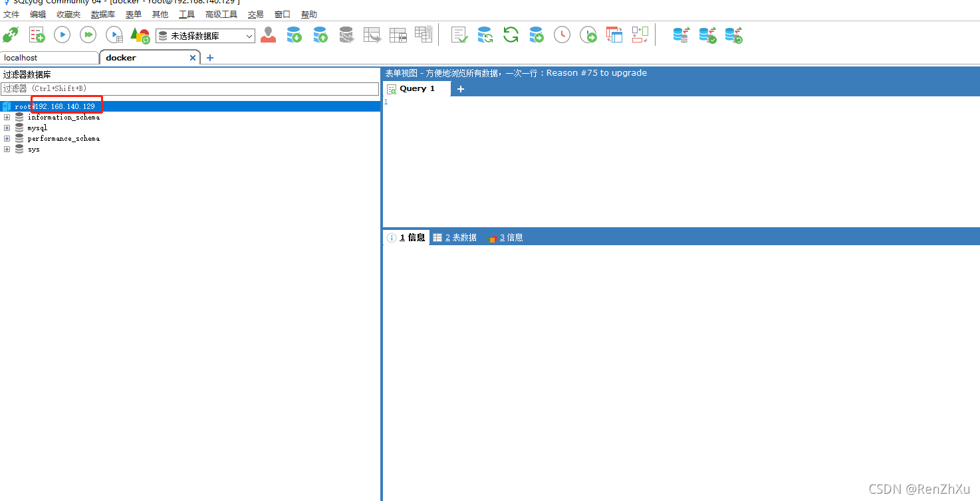
Task: Open the 窗口 menu
Action: tap(283, 14)
